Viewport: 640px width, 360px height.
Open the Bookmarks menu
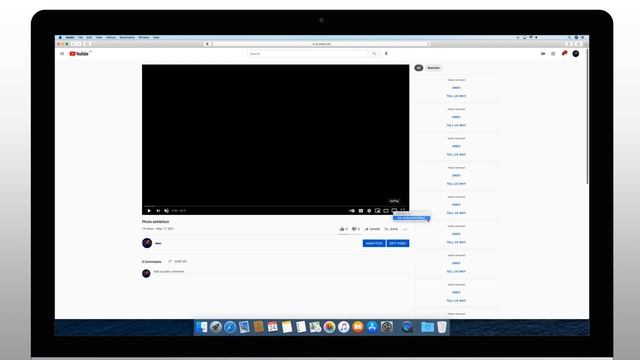(x=127, y=38)
